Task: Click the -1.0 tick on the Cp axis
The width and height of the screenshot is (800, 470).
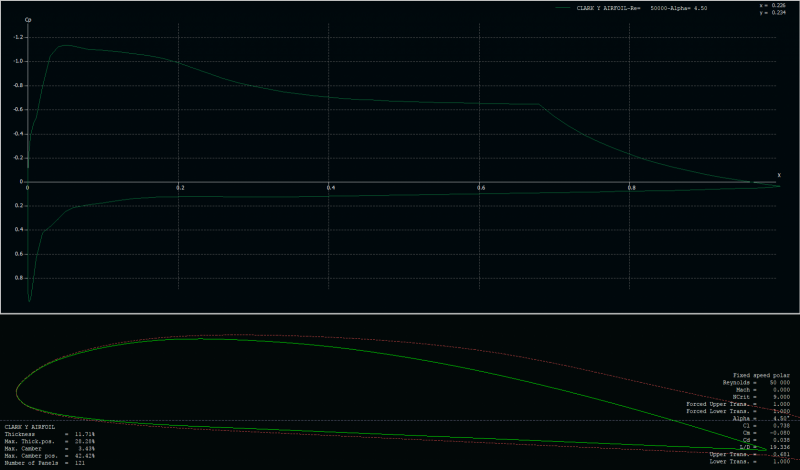Action: pos(18,61)
